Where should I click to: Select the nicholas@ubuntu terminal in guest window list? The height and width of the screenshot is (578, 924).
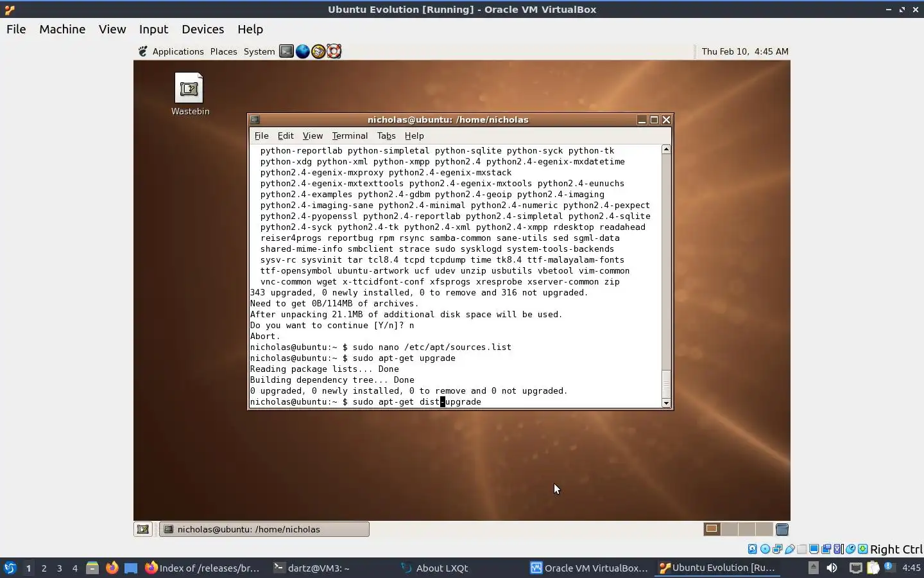coord(264,529)
